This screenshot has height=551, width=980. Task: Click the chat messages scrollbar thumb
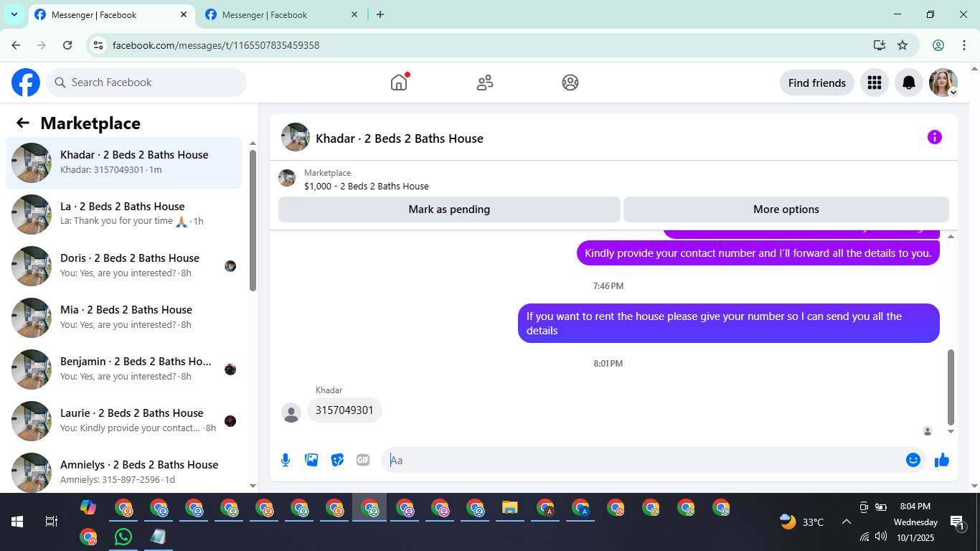(x=951, y=387)
